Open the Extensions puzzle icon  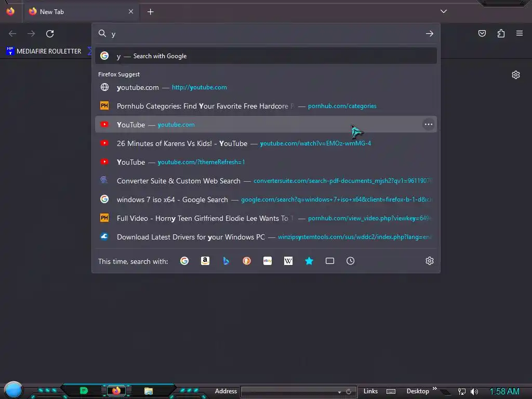point(501,33)
